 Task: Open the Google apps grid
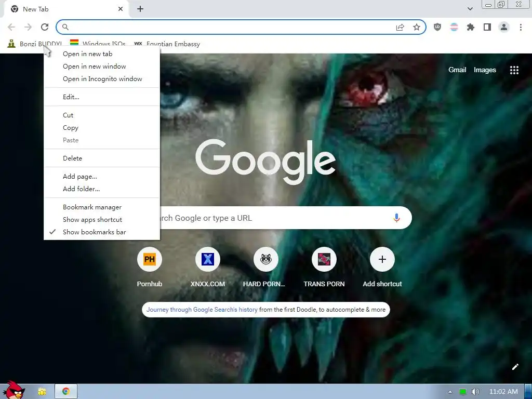(x=514, y=70)
